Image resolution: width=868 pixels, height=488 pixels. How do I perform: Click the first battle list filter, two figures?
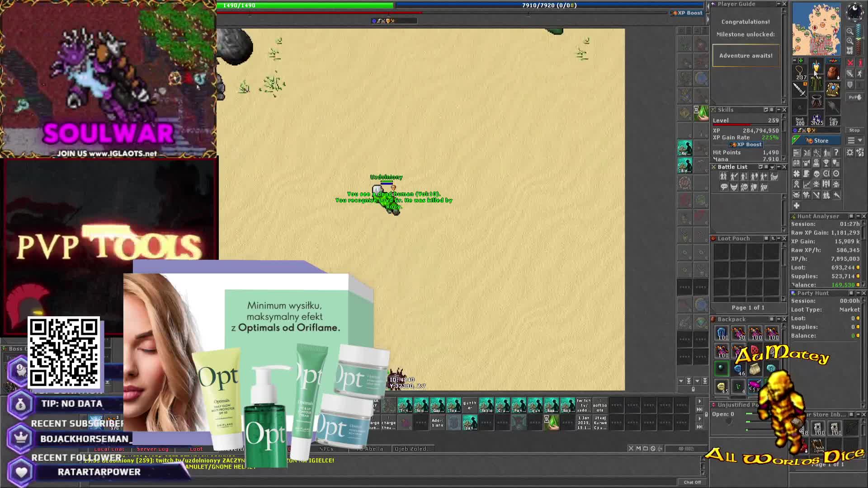pyautogui.click(x=723, y=177)
